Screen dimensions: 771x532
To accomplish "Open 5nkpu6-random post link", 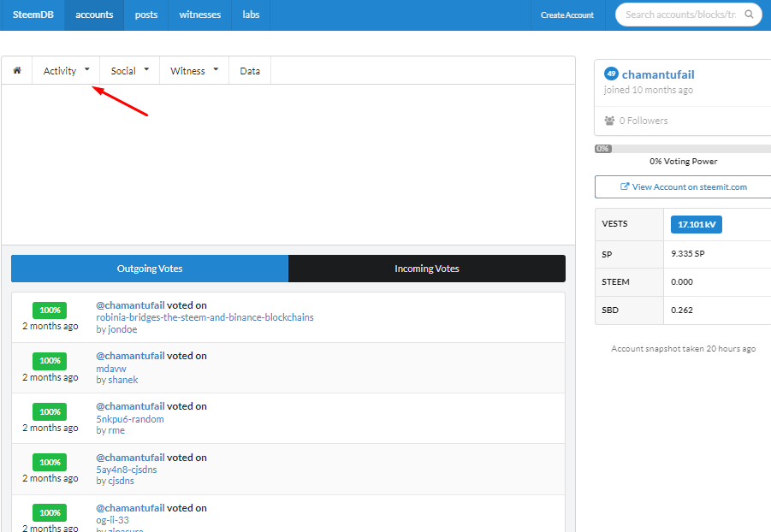I will tap(130, 419).
